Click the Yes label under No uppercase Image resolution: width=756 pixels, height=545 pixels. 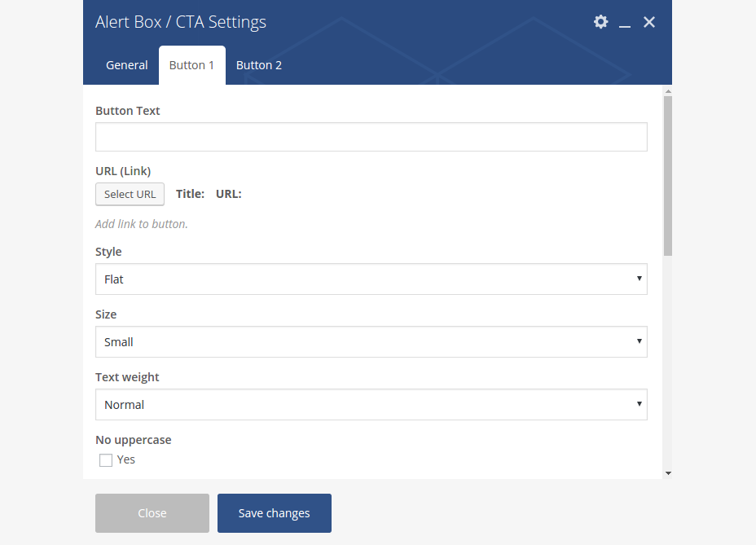126,459
